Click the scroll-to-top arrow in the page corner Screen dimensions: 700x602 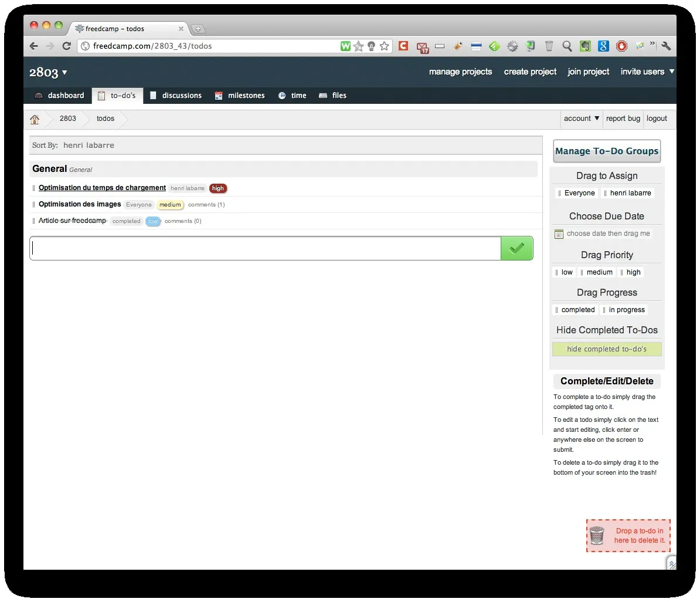click(x=671, y=563)
